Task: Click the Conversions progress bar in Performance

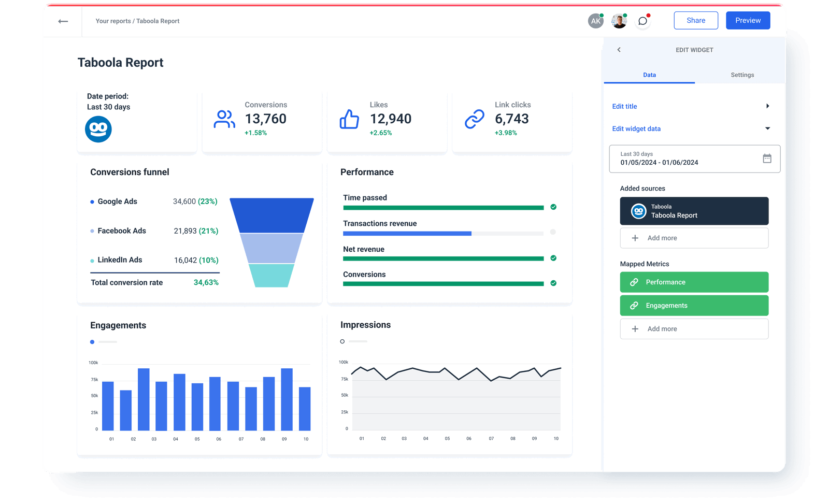Action: click(443, 284)
